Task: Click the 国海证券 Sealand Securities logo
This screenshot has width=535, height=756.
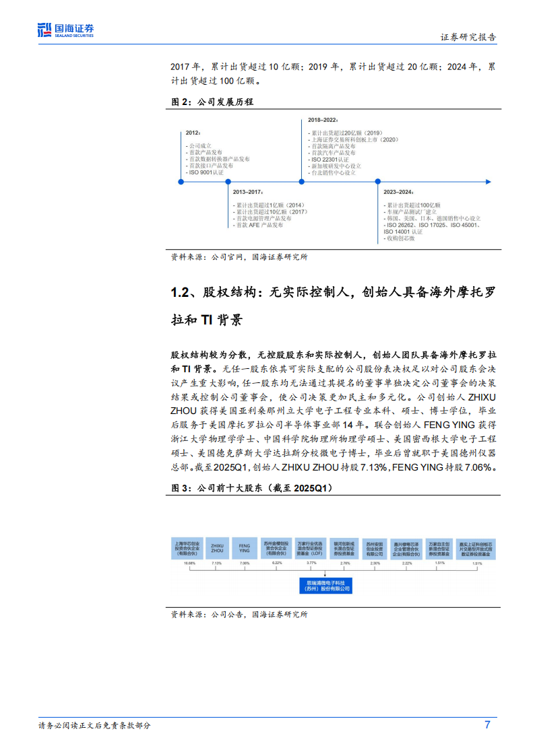Action: [65, 30]
